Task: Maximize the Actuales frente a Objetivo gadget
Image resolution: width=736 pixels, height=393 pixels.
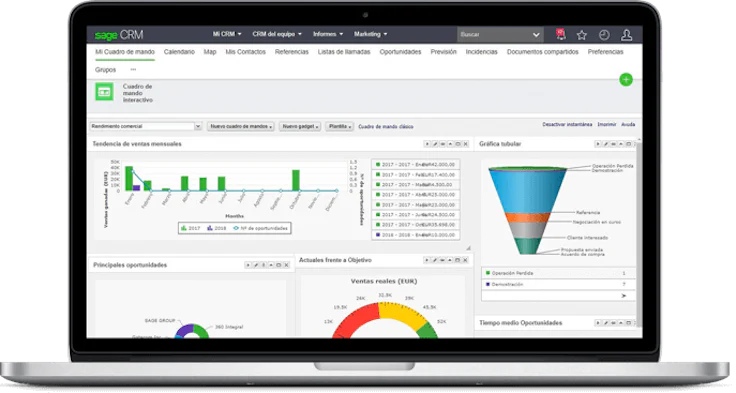Action: click(x=457, y=260)
